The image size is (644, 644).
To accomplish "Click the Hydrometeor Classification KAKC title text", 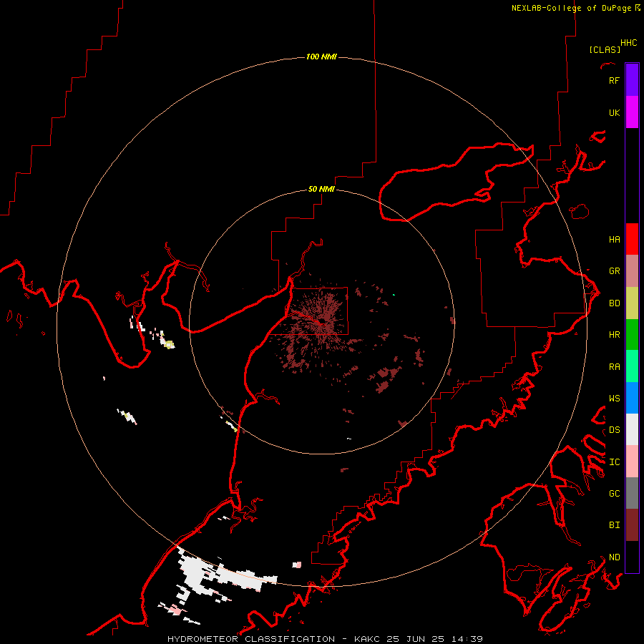I will coord(325,639).
